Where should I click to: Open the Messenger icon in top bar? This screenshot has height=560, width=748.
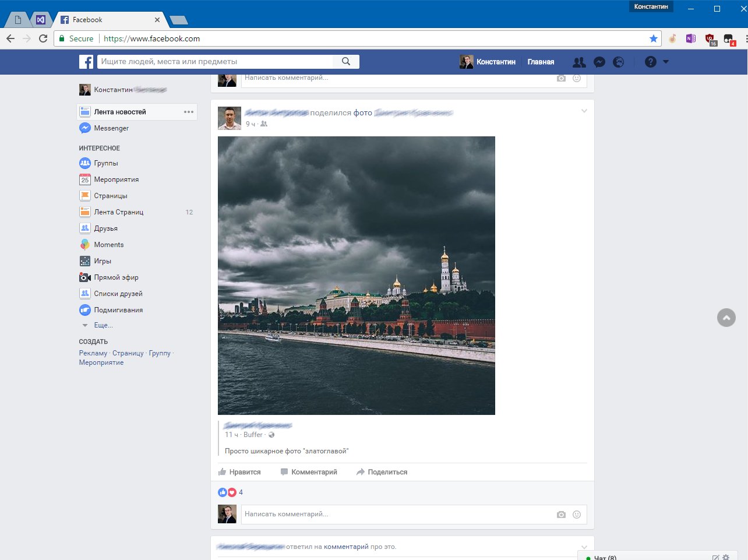click(599, 61)
